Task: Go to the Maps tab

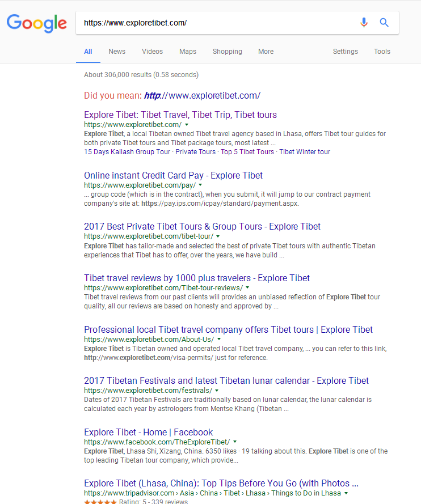Action: (188, 52)
